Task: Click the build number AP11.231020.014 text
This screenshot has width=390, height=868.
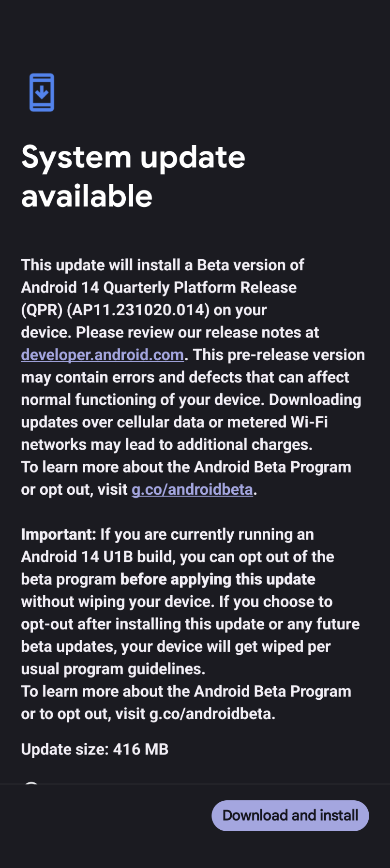Action: [x=138, y=310]
